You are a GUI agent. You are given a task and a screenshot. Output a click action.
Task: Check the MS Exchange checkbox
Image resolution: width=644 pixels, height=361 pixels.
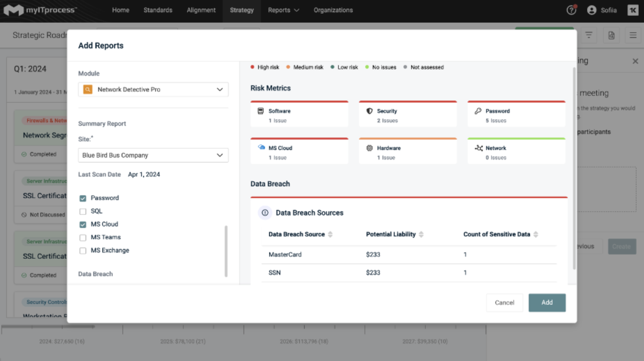(83, 251)
